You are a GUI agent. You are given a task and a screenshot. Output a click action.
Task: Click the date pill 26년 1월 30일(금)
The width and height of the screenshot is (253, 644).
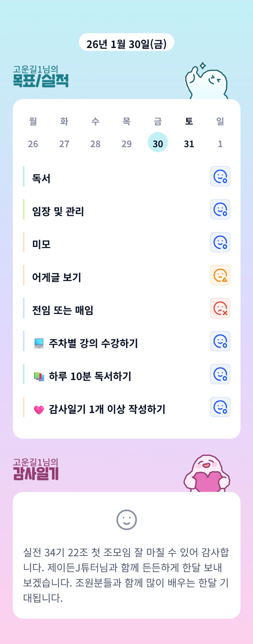coord(126,44)
